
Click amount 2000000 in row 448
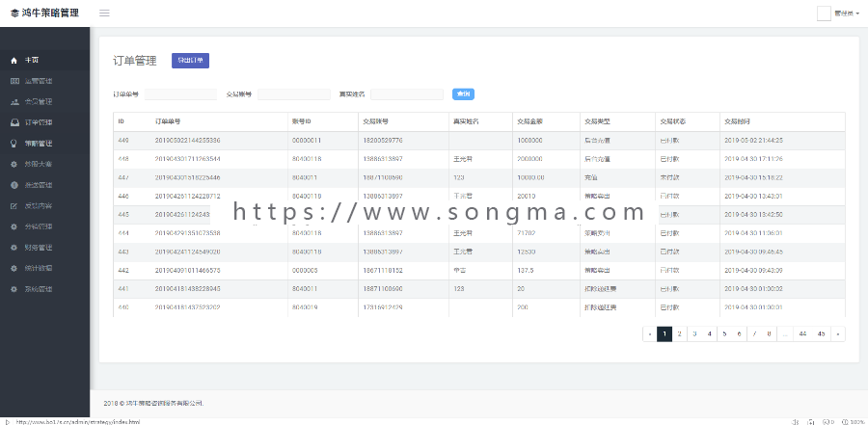[529, 159]
